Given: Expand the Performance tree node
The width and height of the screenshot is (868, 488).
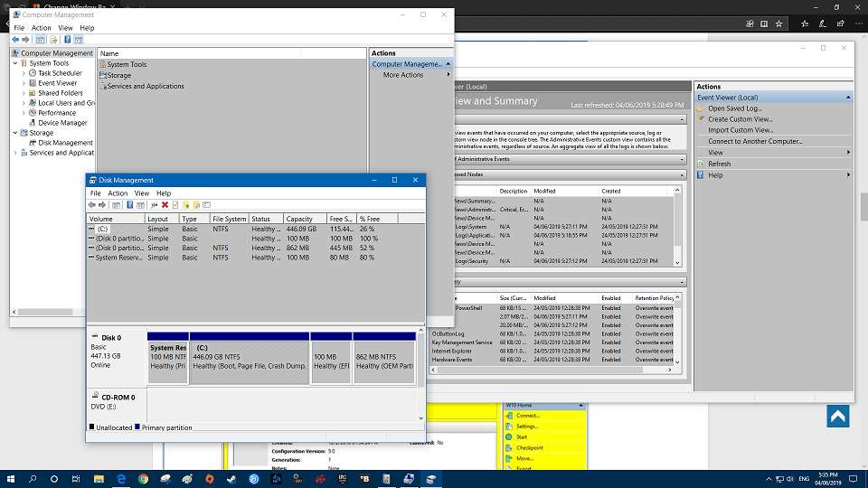Looking at the screenshot, I should pyautogui.click(x=24, y=113).
